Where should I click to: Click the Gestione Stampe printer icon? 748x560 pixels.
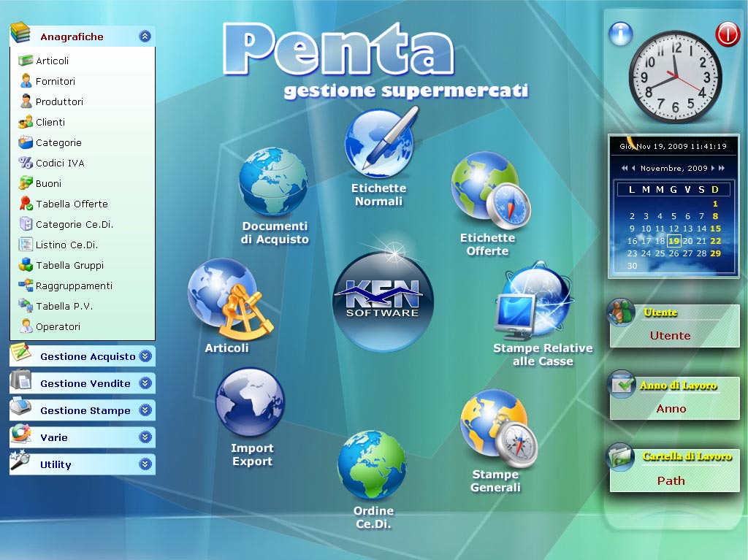[21, 407]
